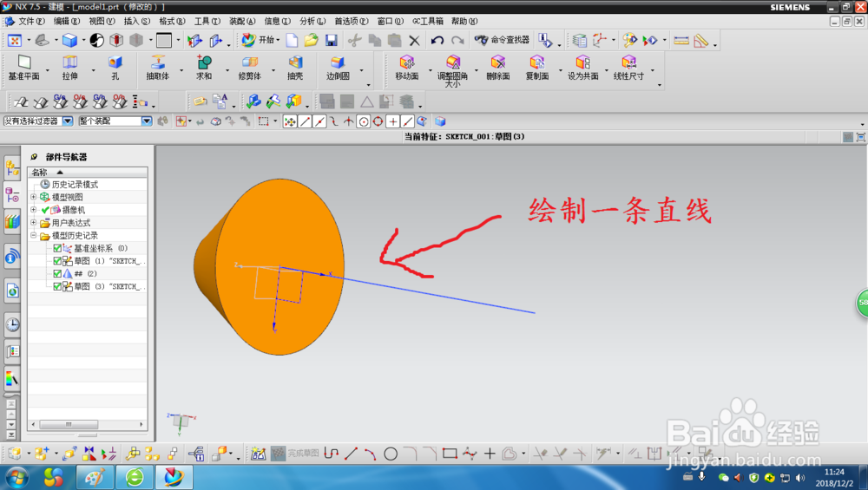The image size is (868, 490).
Task: Choose the 孔 hole feature tool
Action: (115, 68)
